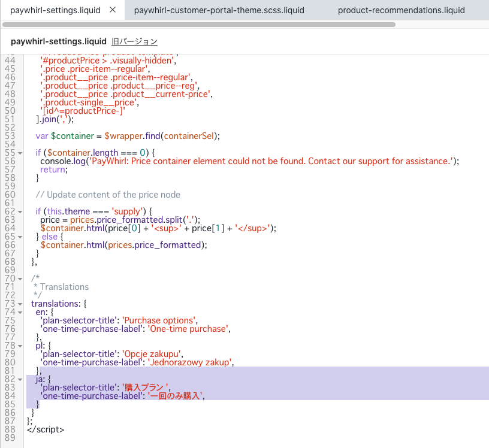The image size is (489, 448).
Task: Click the 'One-time purchase' string
Action: click(x=188, y=329)
